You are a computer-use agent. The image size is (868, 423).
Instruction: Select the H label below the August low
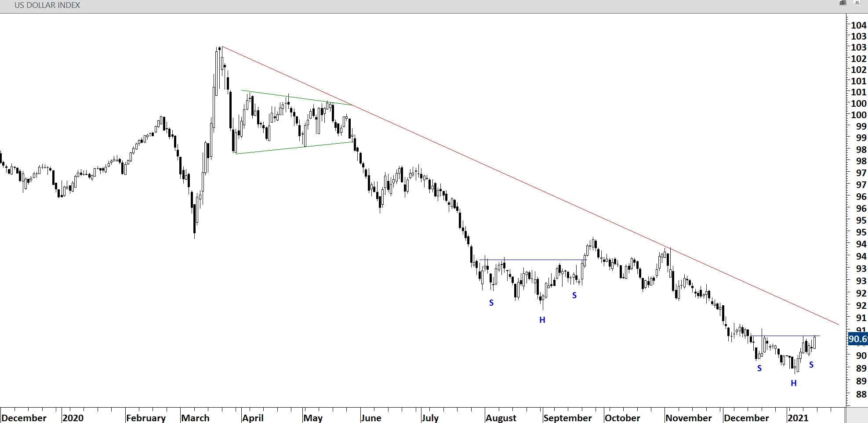[542, 320]
